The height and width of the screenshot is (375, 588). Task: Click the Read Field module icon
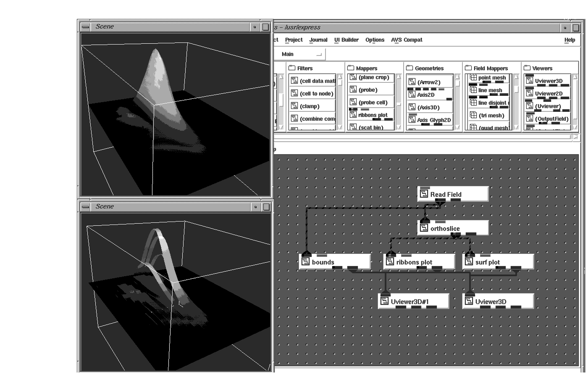(x=424, y=194)
